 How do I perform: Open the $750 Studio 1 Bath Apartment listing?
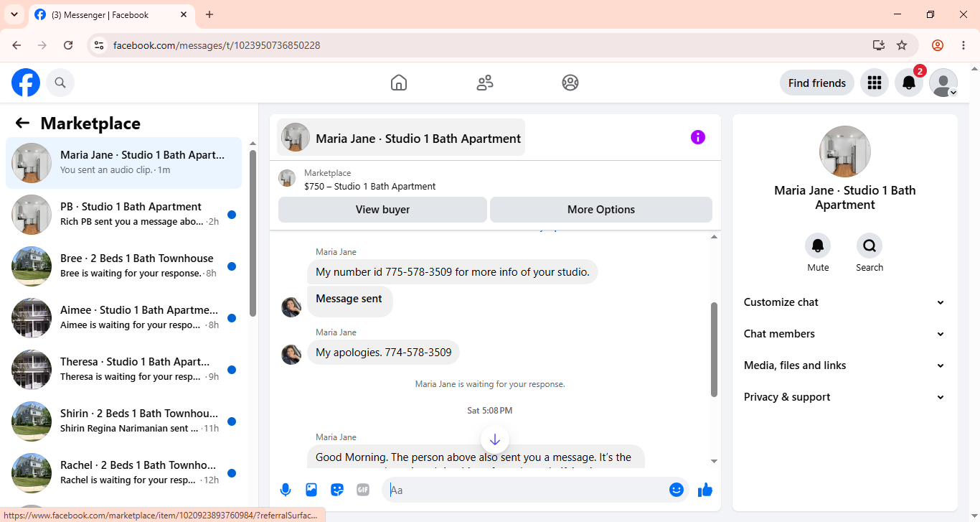[x=369, y=186]
